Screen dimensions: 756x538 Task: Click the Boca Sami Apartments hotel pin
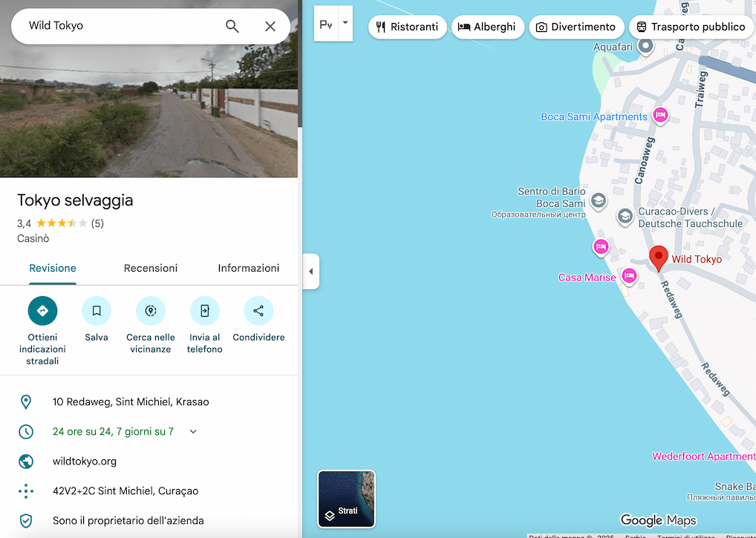660,115
